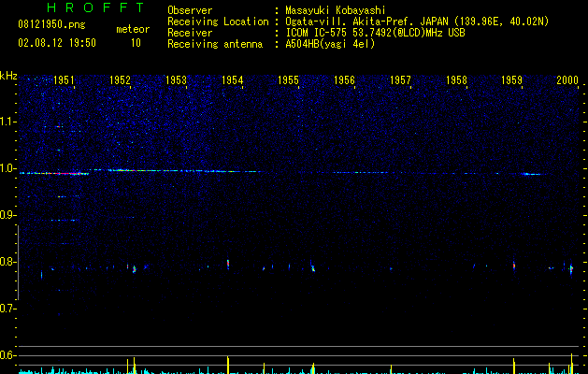588x374 pixels.
Task: Click the 1952 time marker
Action: coord(120,80)
